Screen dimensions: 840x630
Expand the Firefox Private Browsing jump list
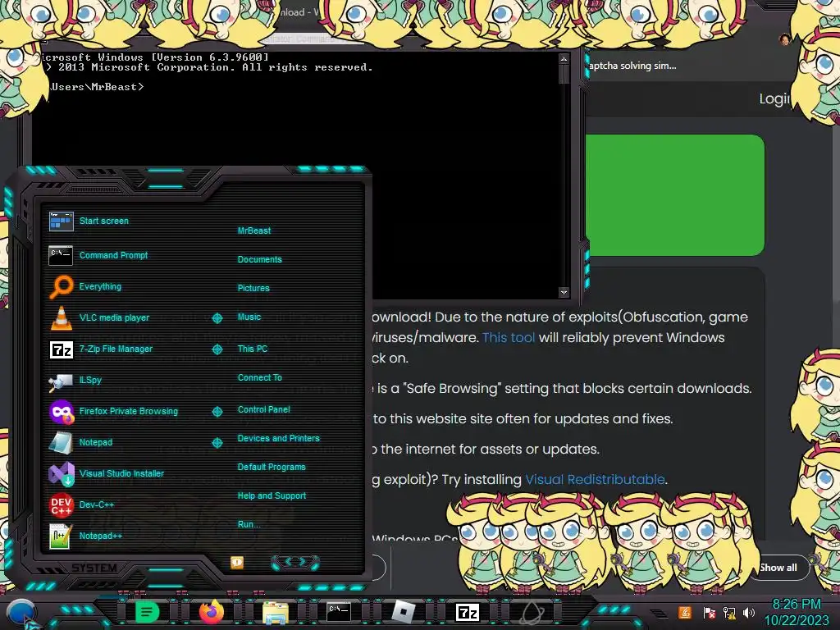point(217,412)
